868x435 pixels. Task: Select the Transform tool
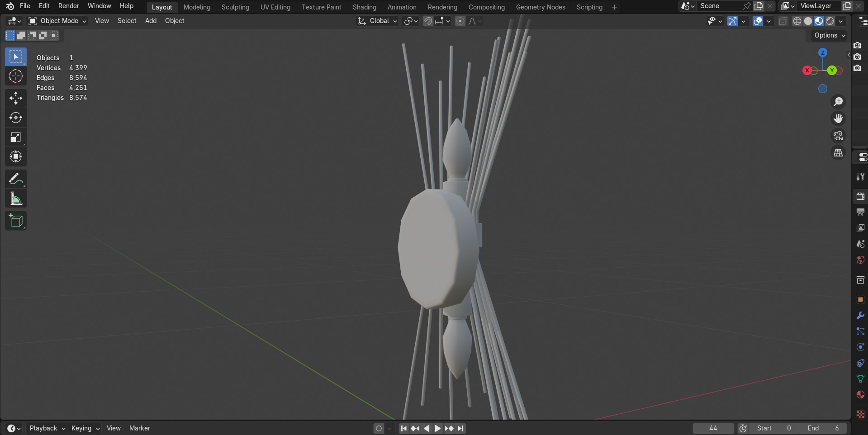pyautogui.click(x=16, y=156)
